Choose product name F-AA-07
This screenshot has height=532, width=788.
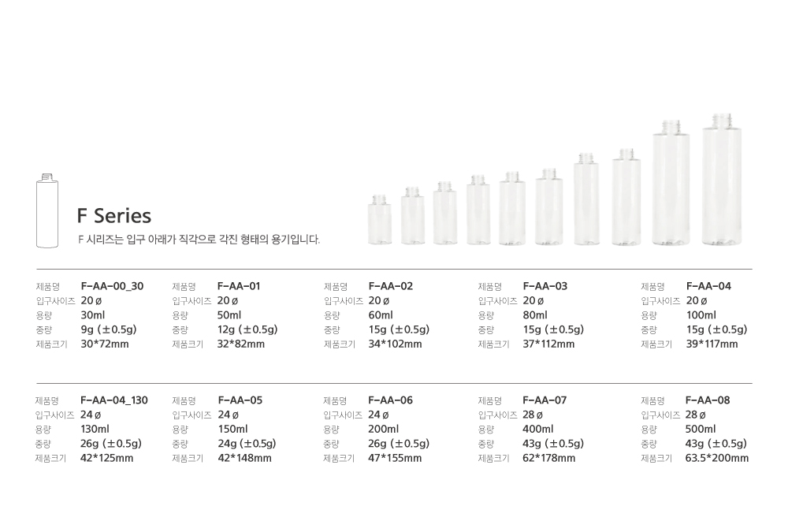point(545,400)
